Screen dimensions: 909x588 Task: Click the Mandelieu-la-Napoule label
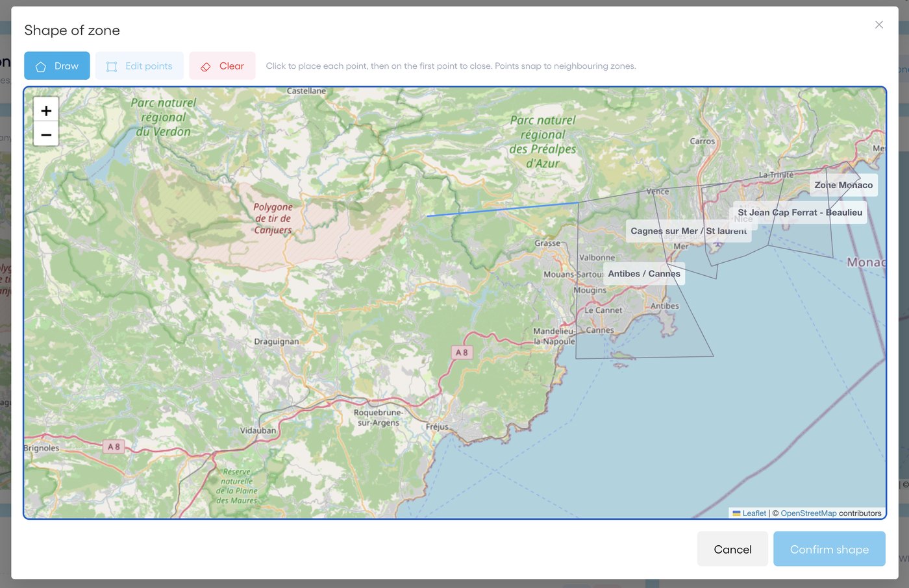[x=554, y=336]
